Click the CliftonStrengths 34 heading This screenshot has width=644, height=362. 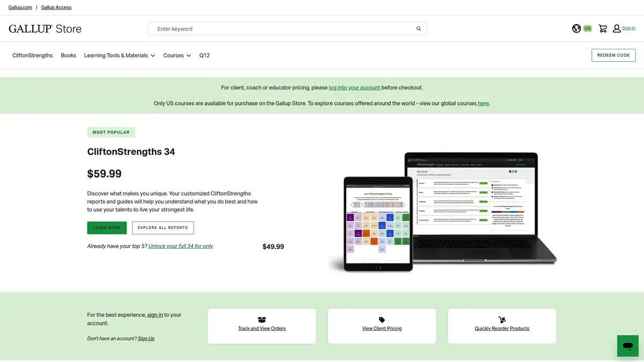click(x=131, y=152)
